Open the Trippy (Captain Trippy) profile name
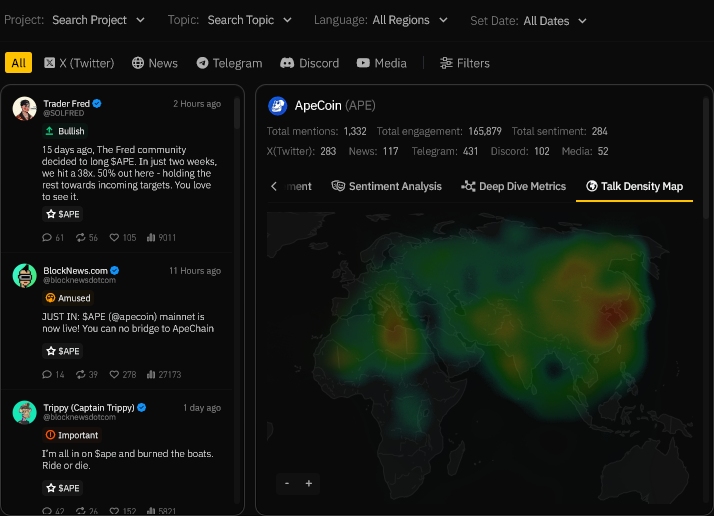This screenshot has width=714, height=516. (x=89, y=408)
